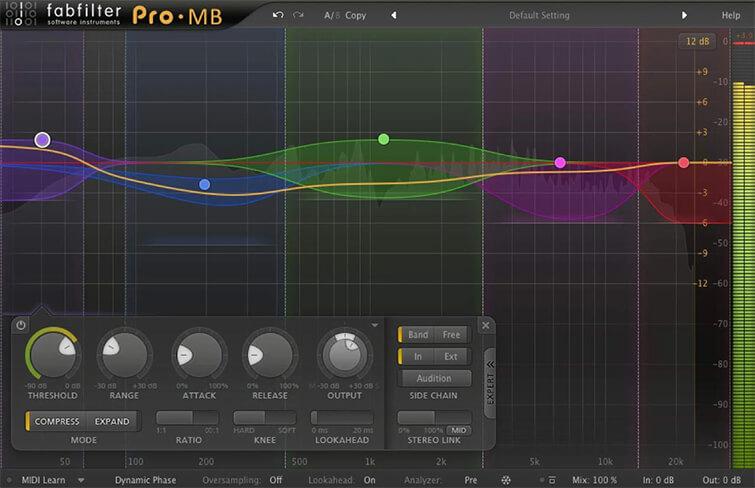Open the Dynamic Phase processing mode menu

tap(145, 480)
